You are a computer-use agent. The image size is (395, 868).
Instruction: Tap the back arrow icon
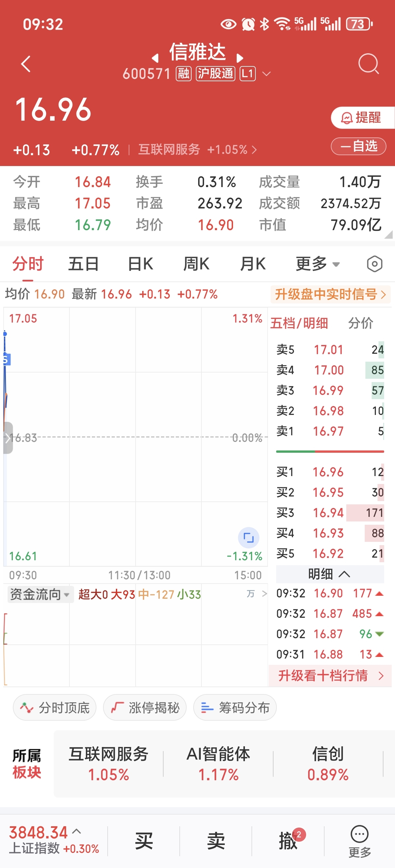point(26,64)
